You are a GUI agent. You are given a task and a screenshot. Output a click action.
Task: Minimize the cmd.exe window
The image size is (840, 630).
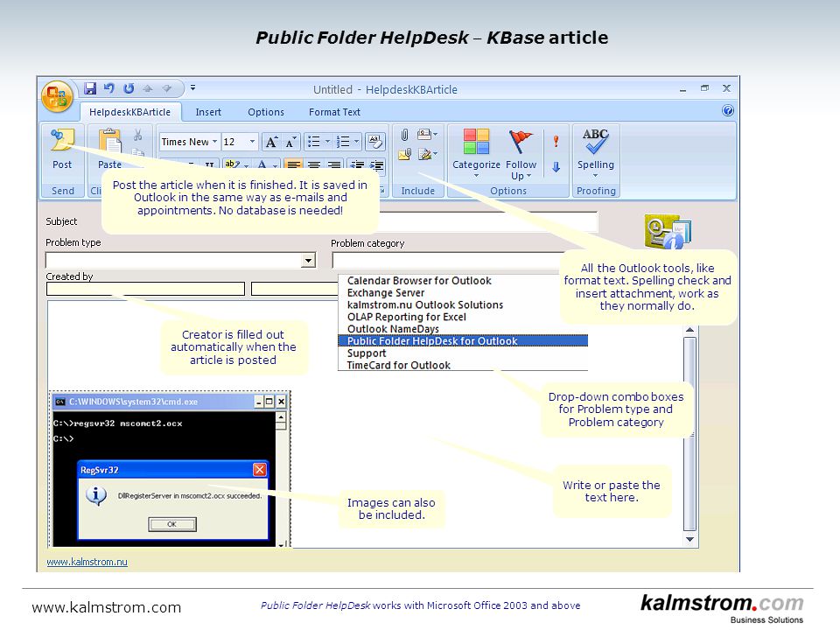coord(259,402)
